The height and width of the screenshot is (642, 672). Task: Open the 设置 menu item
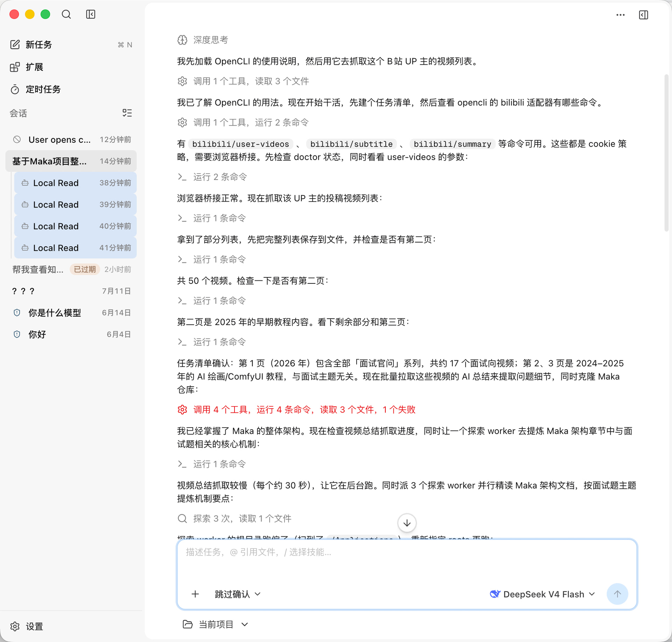point(71,627)
